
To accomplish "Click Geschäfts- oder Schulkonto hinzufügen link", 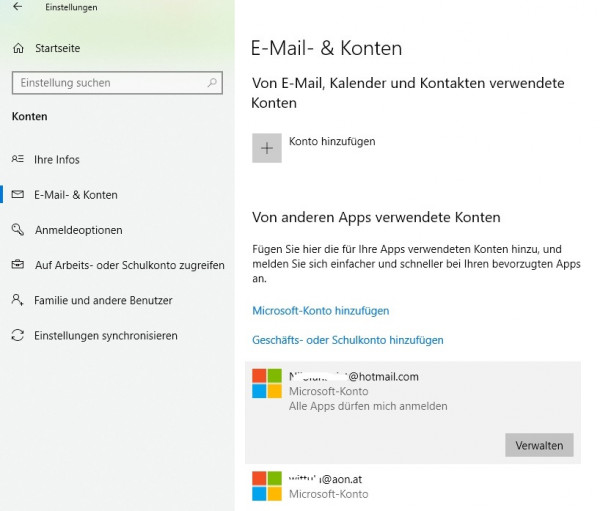I will pyautogui.click(x=348, y=340).
